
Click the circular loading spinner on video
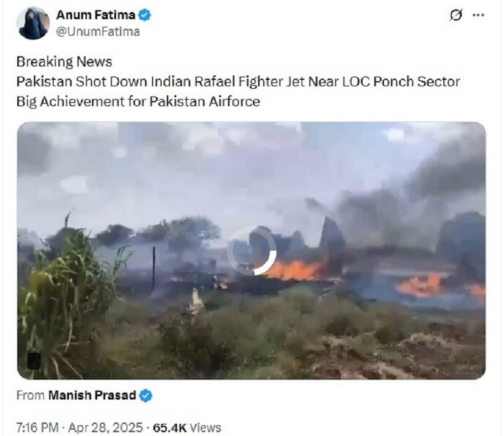(x=252, y=251)
